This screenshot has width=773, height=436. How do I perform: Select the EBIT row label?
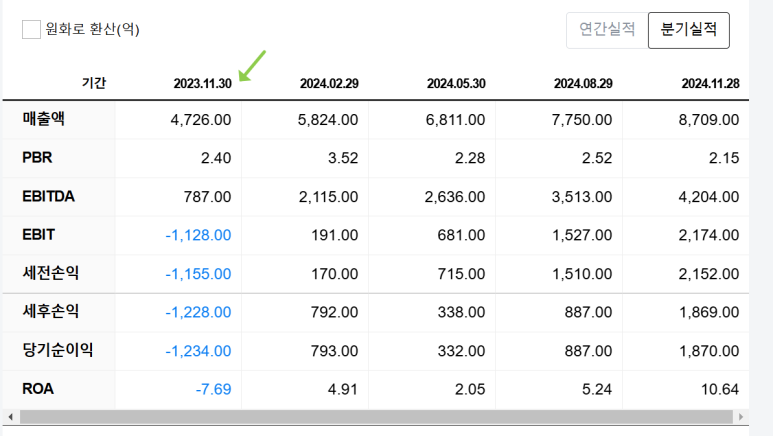pos(38,235)
